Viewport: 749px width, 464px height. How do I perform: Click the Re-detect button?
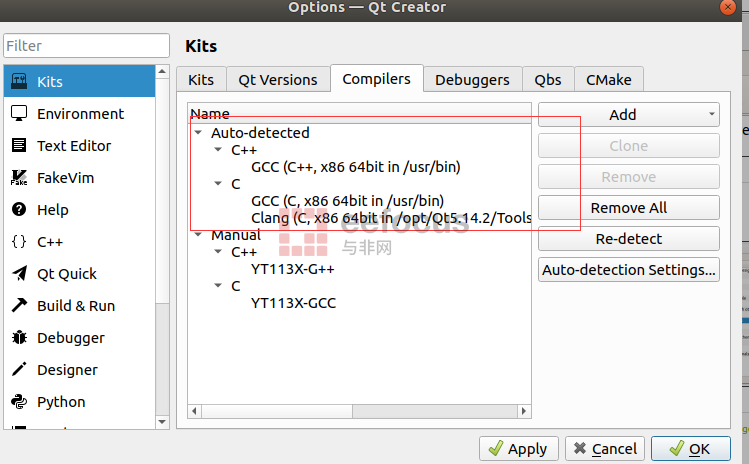(628, 239)
